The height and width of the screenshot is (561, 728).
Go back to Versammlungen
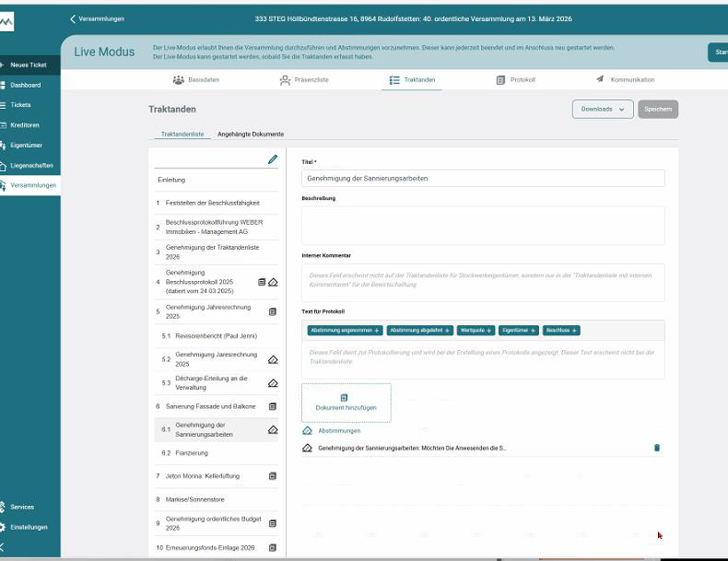[97, 19]
